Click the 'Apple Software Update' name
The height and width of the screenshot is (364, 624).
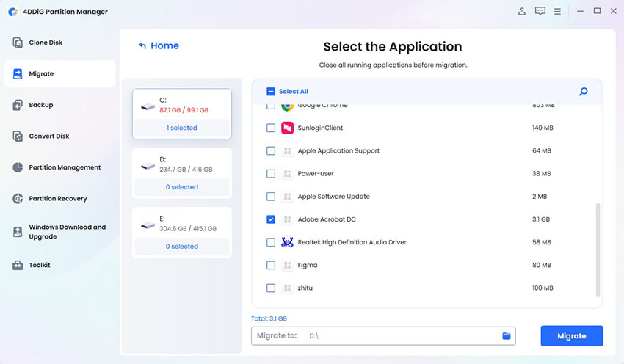click(x=333, y=197)
